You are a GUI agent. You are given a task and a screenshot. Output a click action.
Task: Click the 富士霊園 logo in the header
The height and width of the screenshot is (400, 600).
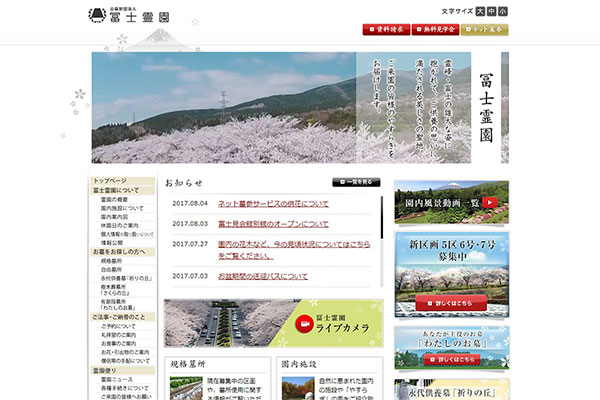coord(129,15)
